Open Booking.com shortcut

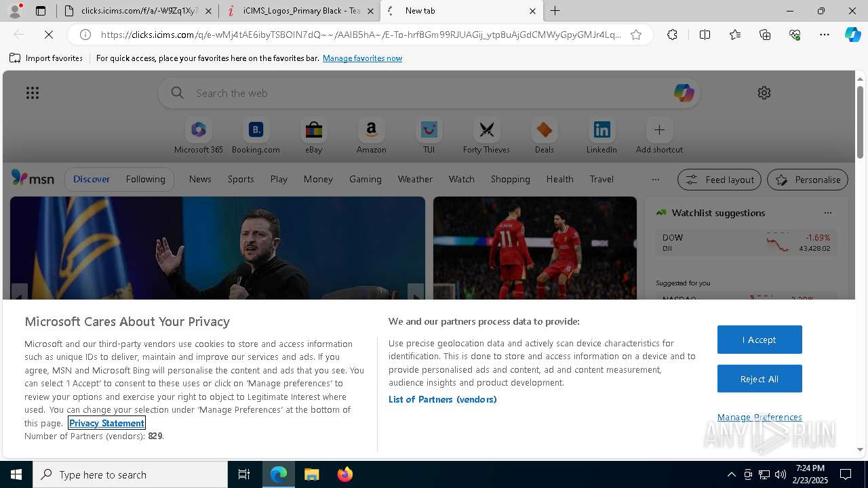[x=256, y=136]
